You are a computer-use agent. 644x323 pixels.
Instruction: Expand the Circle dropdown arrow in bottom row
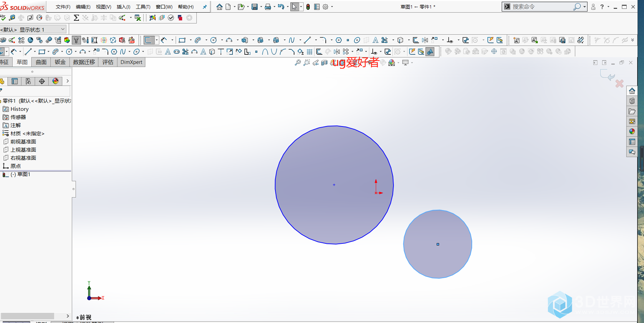tap(76, 52)
